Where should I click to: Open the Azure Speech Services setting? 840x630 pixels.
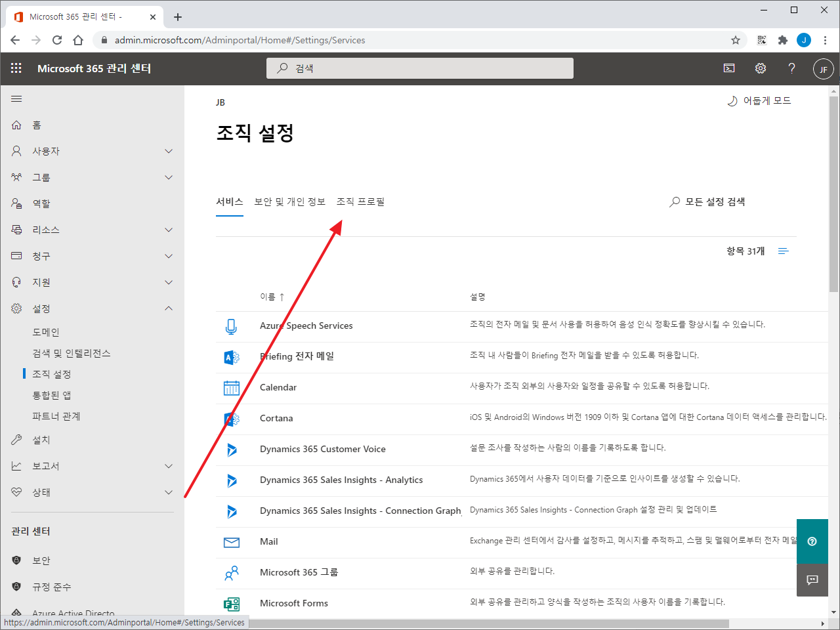click(x=306, y=326)
